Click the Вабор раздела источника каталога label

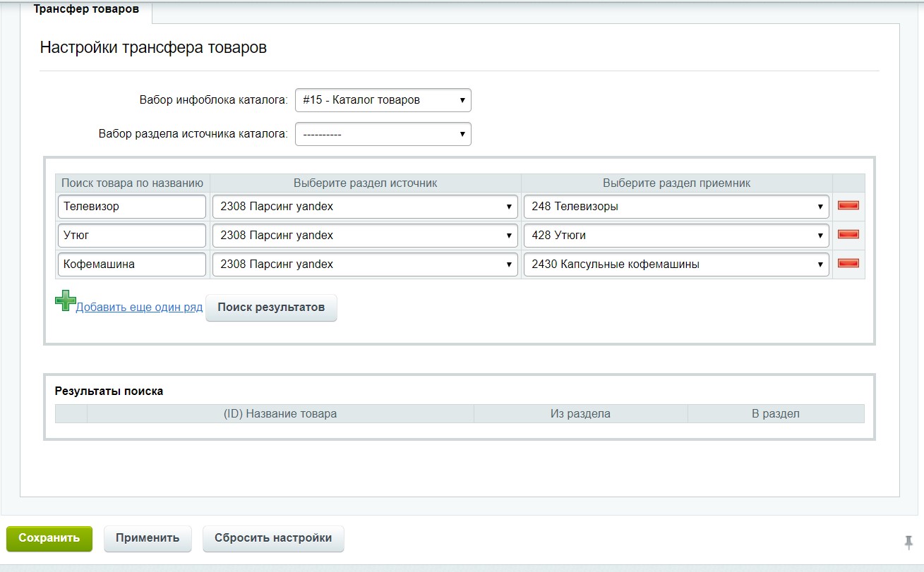tap(193, 134)
